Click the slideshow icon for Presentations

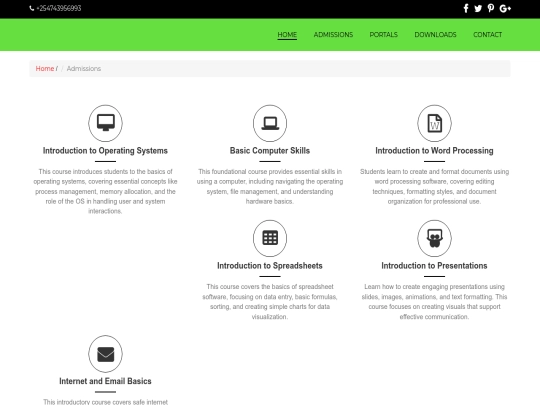[x=434, y=238]
